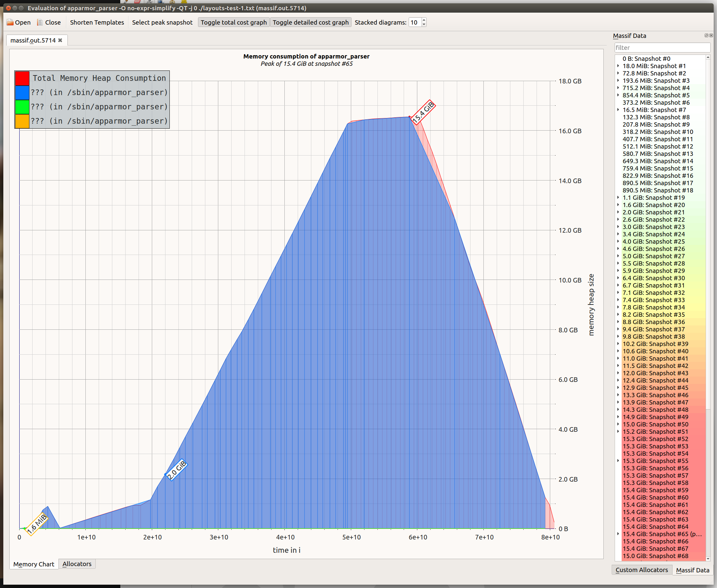Decrease stacked diagrams with down arrow
The height and width of the screenshot is (588, 717).
[424, 24]
